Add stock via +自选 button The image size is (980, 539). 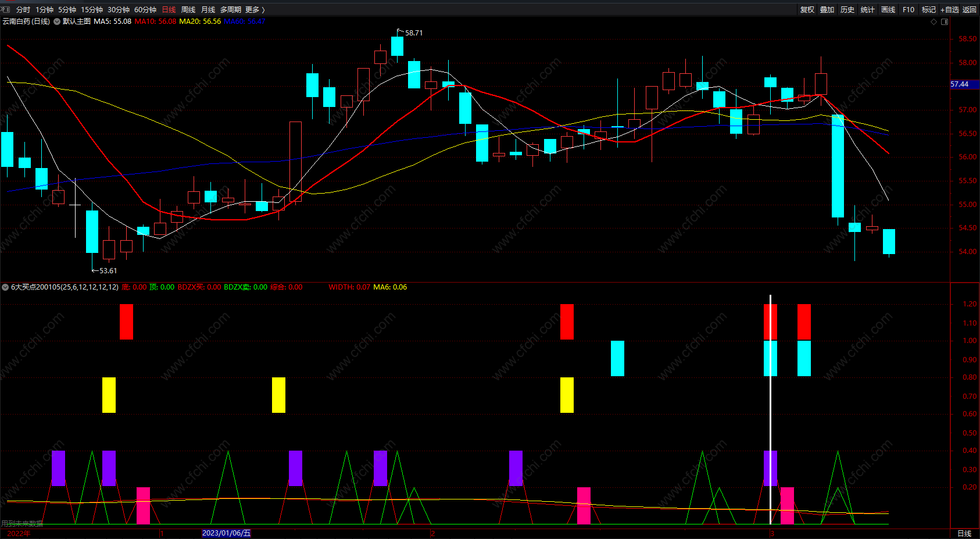(950, 10)
